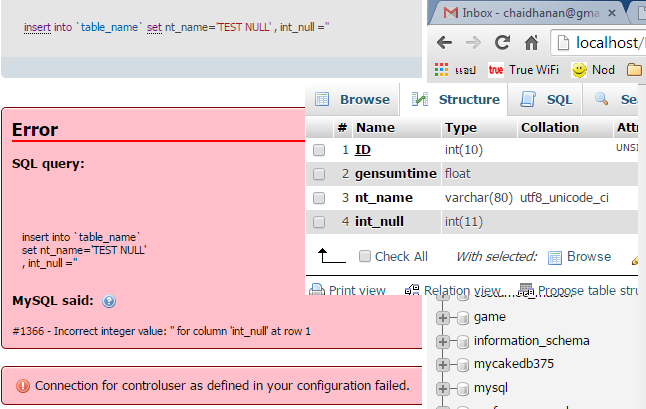Expand the information_schema database node

click(x=443, y=341)
